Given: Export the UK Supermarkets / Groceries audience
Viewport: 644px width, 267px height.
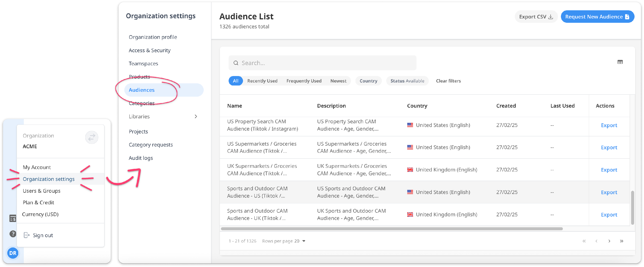Looking at the screenshot, I should point(609,170).
